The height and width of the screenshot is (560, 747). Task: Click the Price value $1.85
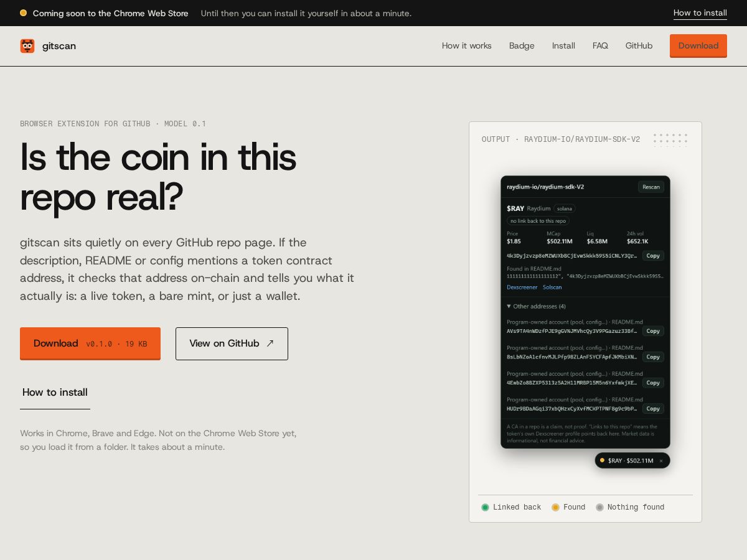coord(514,241)
